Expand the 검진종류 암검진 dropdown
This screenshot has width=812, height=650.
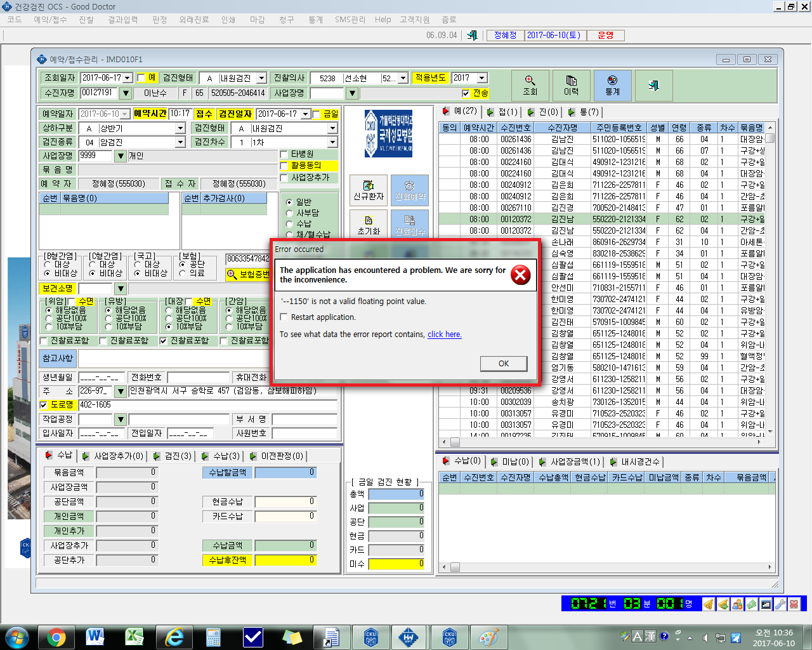[x=180, y=142]
